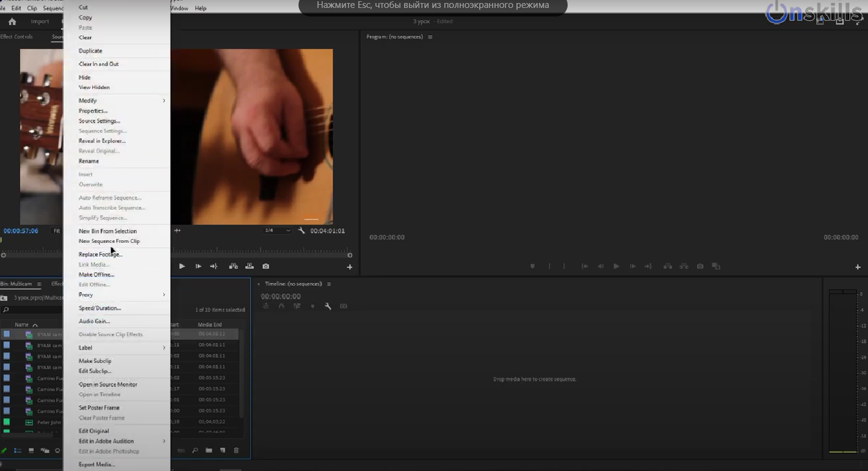Screen dimensions: 868x471
Task: Sort by the Name column header
Action: [x=22, y=325]
